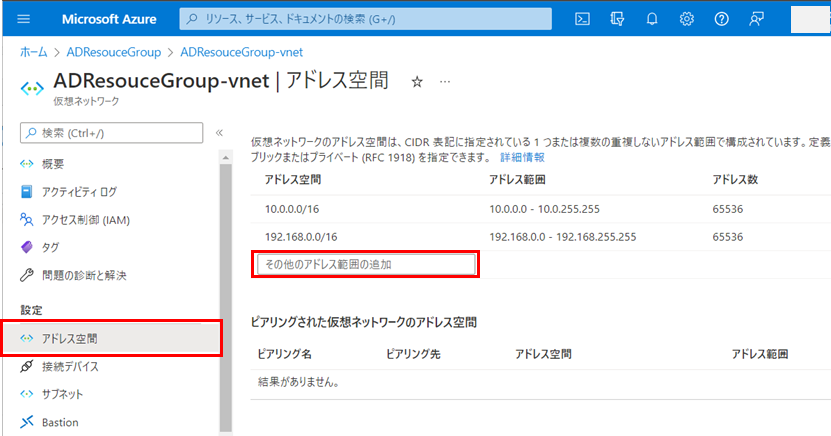Open 接続デバイス in sidebar

[x=70, y=367]
